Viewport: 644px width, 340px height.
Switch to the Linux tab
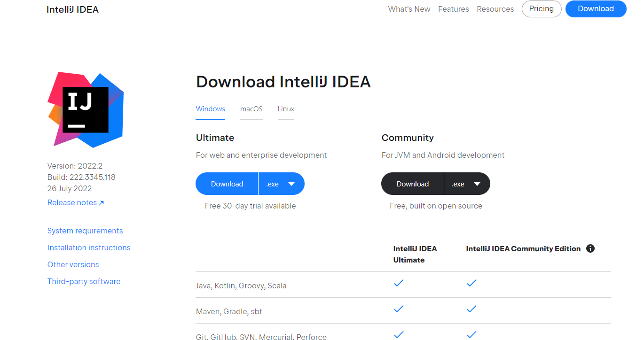click(286, 109)
